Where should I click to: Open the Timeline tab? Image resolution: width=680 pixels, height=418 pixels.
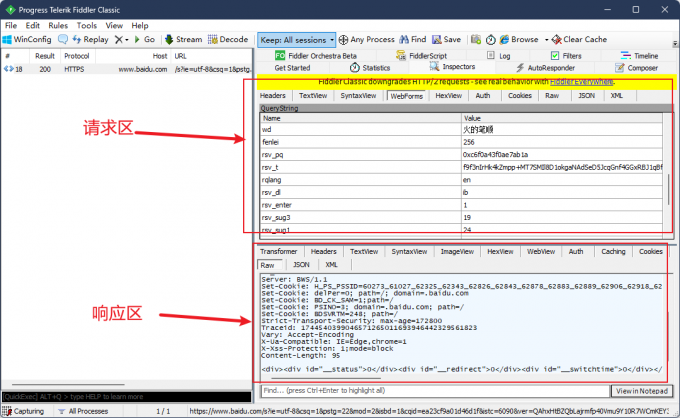click(x=640, y=56)
